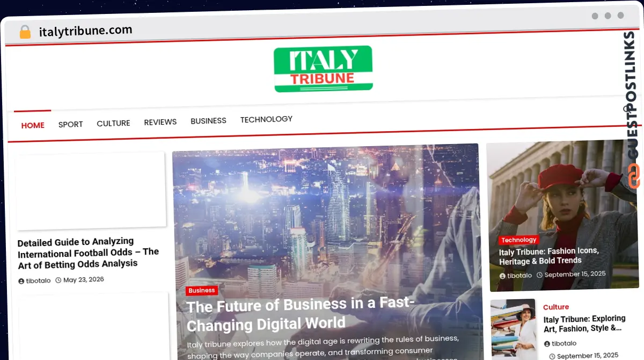This screenshot has width=644, height=360.
Task: Open the Italy Tribune logo
Action: click(x=323, y=69)
